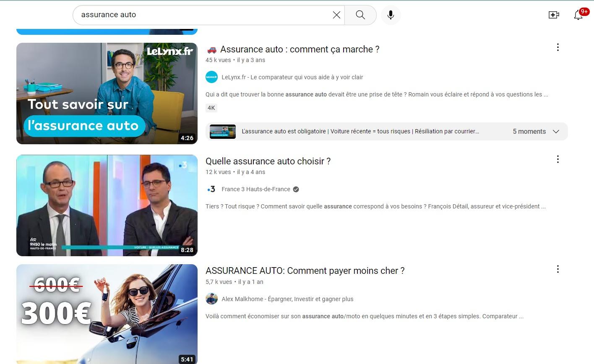Open more options for 'Quelle assurance auto choisir ?'

(x=558, y=159)
